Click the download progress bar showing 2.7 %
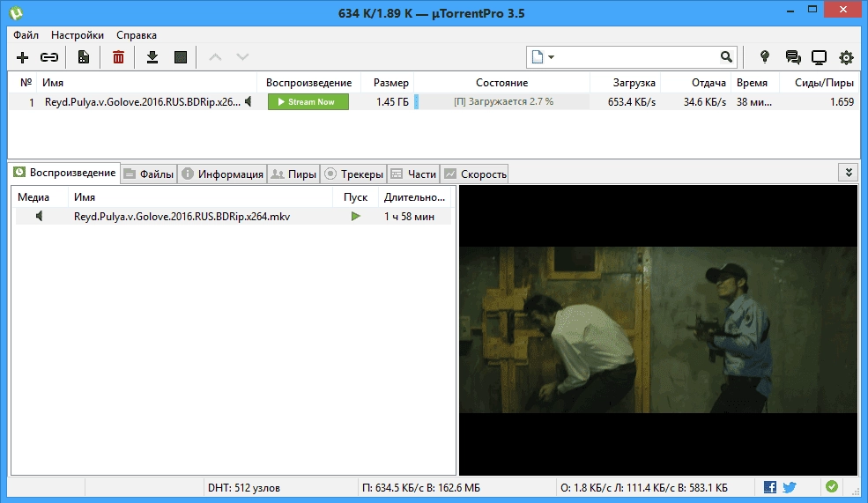 pyautogui.click(x=501, y=102)
